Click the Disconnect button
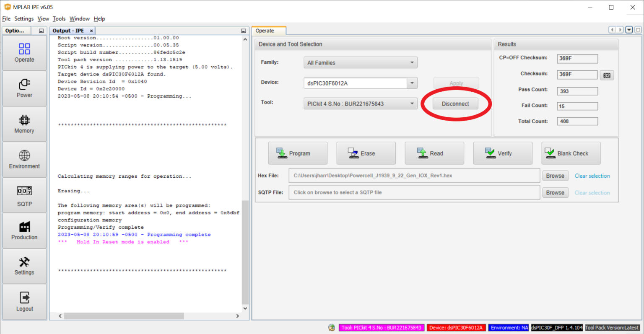Screen dimensions: 644x334 [x=456, y=103]
